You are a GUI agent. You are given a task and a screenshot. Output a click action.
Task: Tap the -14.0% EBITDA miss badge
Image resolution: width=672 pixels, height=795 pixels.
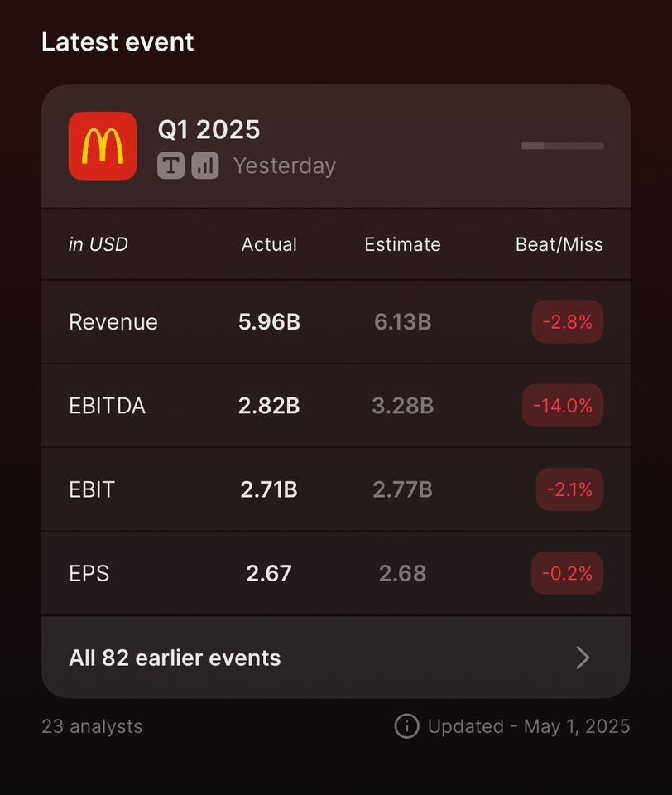click(x=563, y=406)
